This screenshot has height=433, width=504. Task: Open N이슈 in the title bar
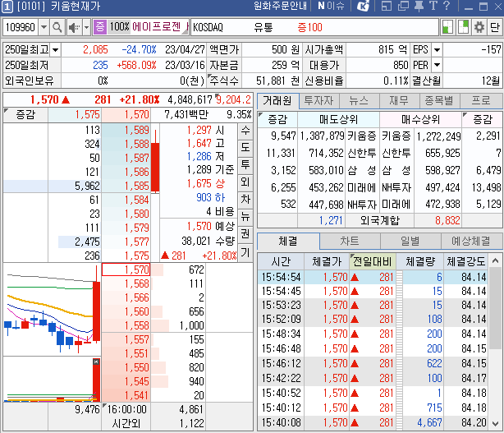click(331, 6)
